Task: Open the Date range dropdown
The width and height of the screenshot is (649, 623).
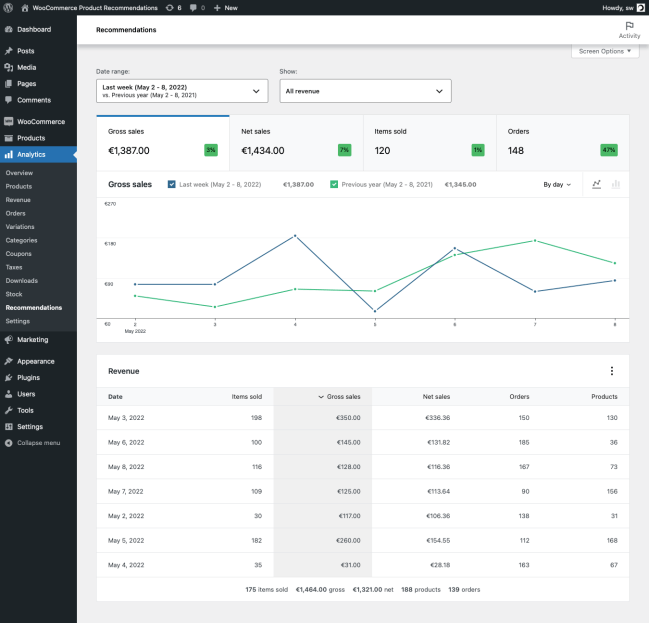Action: 182,91
